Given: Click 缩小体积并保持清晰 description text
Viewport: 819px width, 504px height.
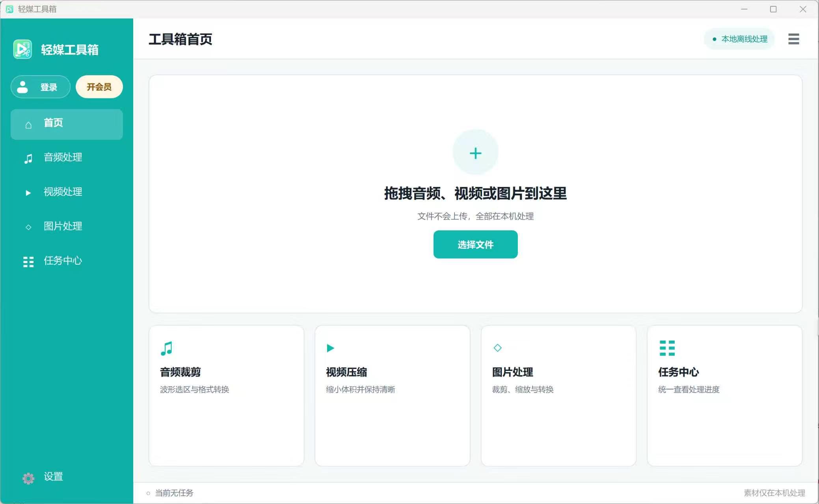Looking at the screenshot, I should click(x=360, y=389).
